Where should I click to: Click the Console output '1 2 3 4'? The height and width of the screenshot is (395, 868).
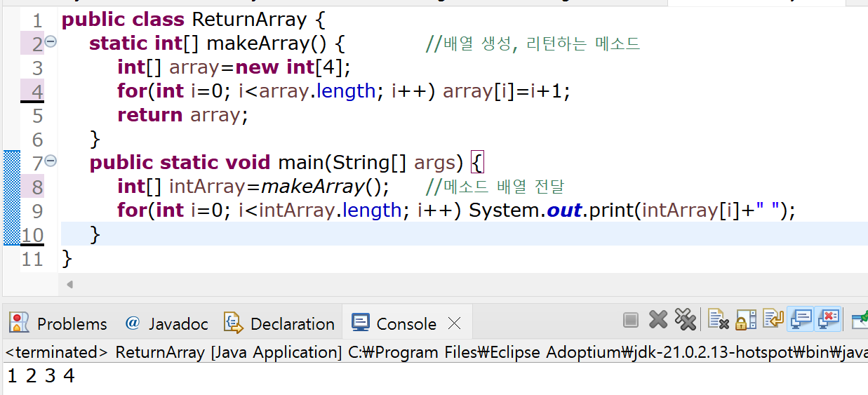(x=41, y=377)
